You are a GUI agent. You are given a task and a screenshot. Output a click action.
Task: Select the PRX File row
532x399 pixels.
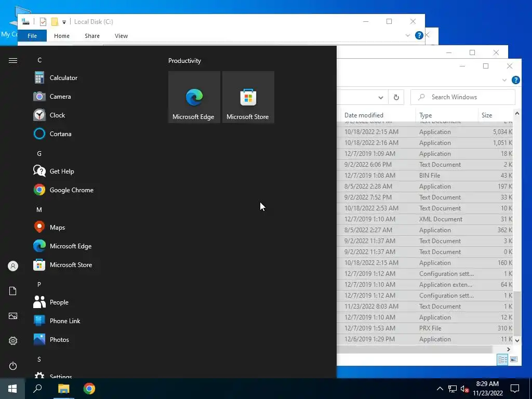click(x=425, y=328)
